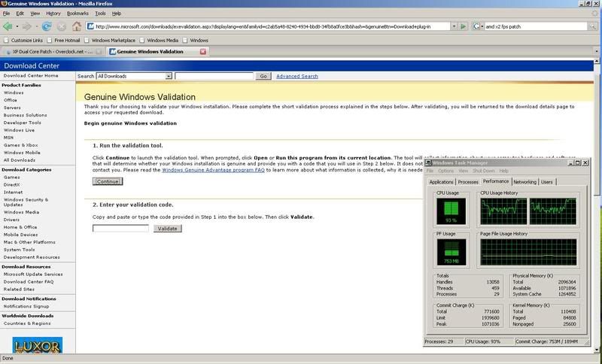The width and height of the screenshot is (602, 364).
Task: Go to the Firefox Home page icon
Action: coord(76,26)
